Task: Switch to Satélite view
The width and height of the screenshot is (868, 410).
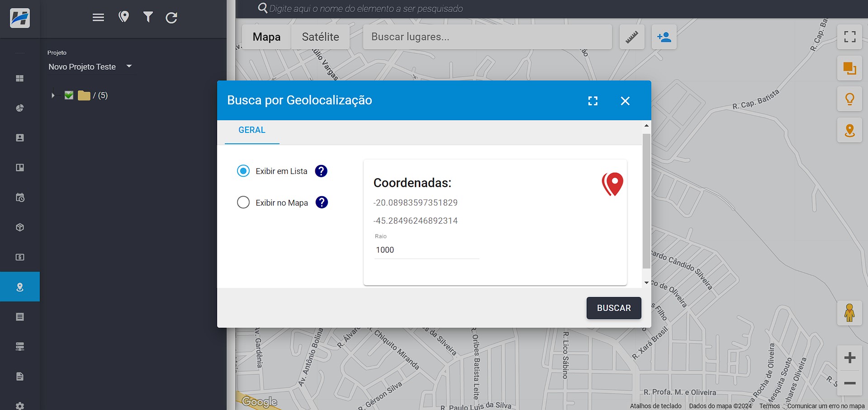Action: (320, 37)
